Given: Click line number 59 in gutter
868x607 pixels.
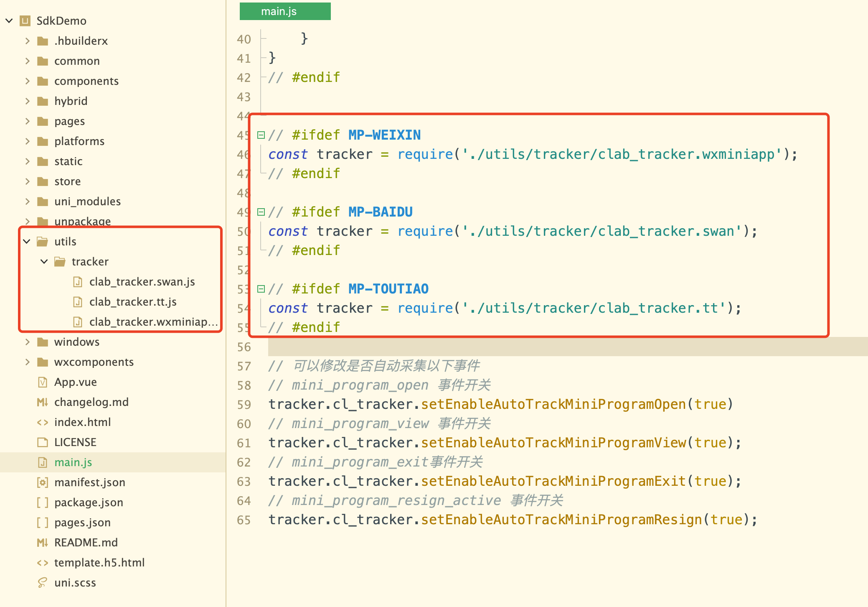Looking at the screenshot, I should pyautogui.click(x=244, y=405).
